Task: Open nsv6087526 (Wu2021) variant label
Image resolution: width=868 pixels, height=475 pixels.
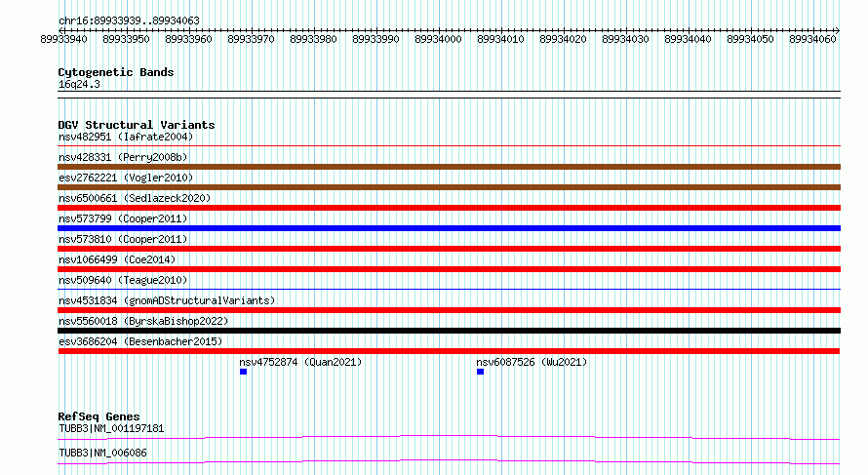Action: click(532, 362)
